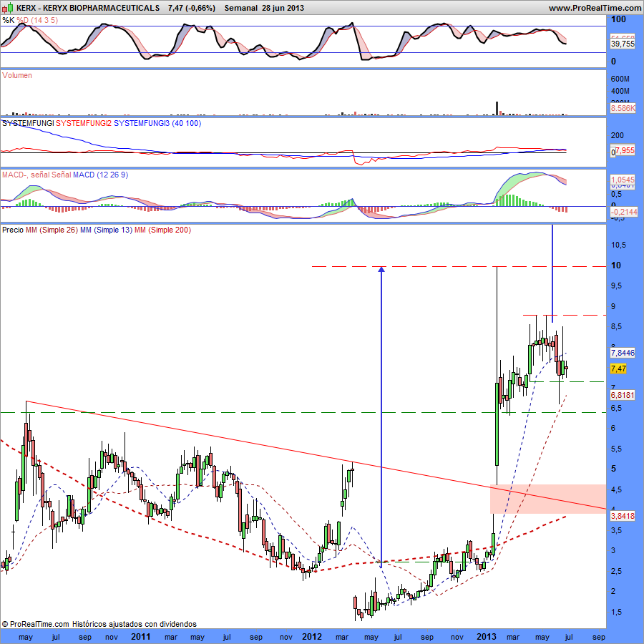644x644 pixels.
Task: Click the 7,8446 moving average value tag
Action: (623, 353)
